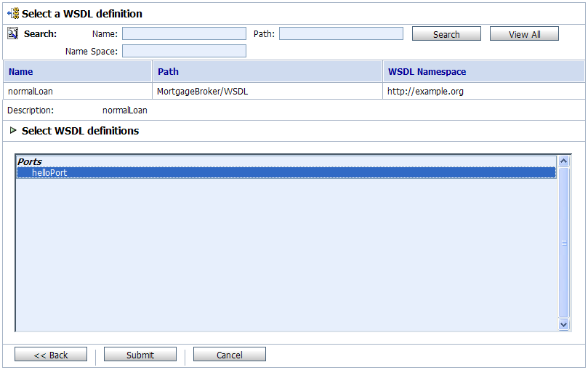Click the Cancel button

230,354
